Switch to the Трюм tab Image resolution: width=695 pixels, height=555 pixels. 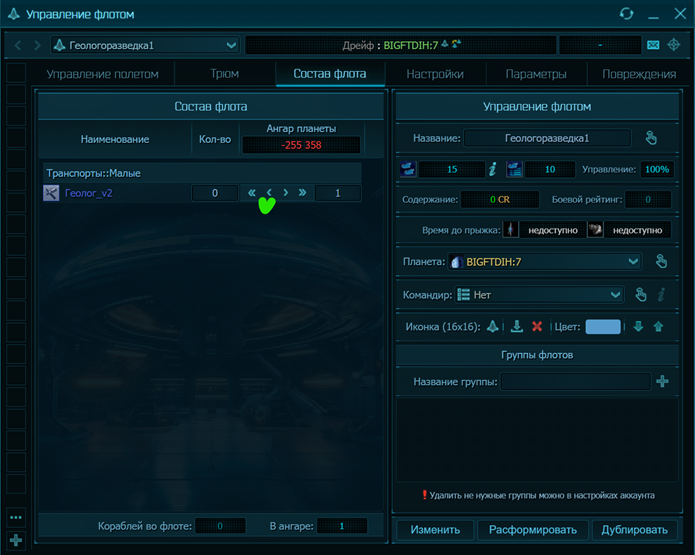point(224,74)
